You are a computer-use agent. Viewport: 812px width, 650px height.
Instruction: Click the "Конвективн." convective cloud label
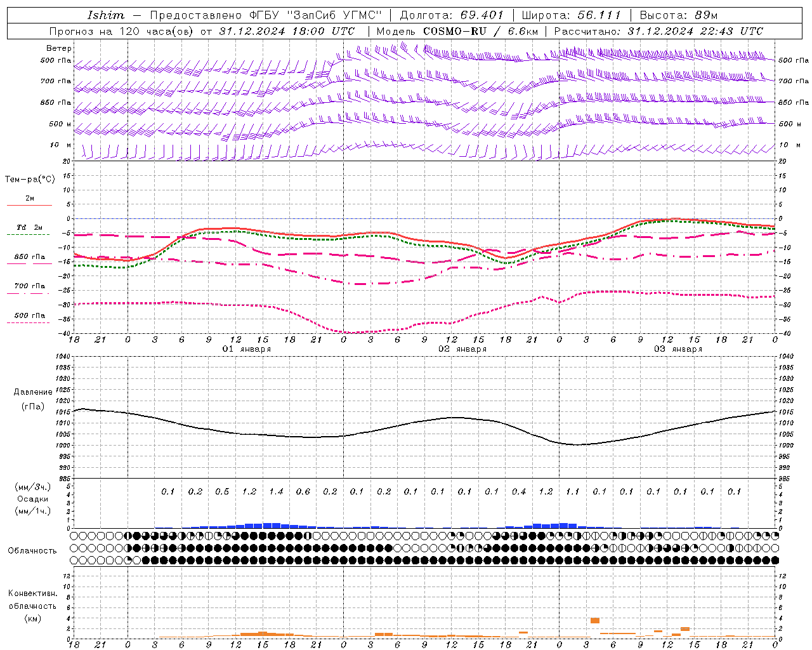pyautogui.click(x=32, y=594)
